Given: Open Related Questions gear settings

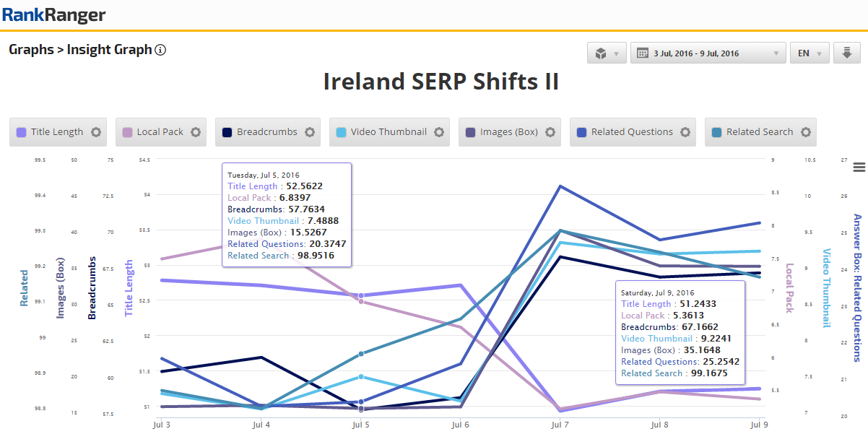Looking at the screenshot, I should [685, 132].
